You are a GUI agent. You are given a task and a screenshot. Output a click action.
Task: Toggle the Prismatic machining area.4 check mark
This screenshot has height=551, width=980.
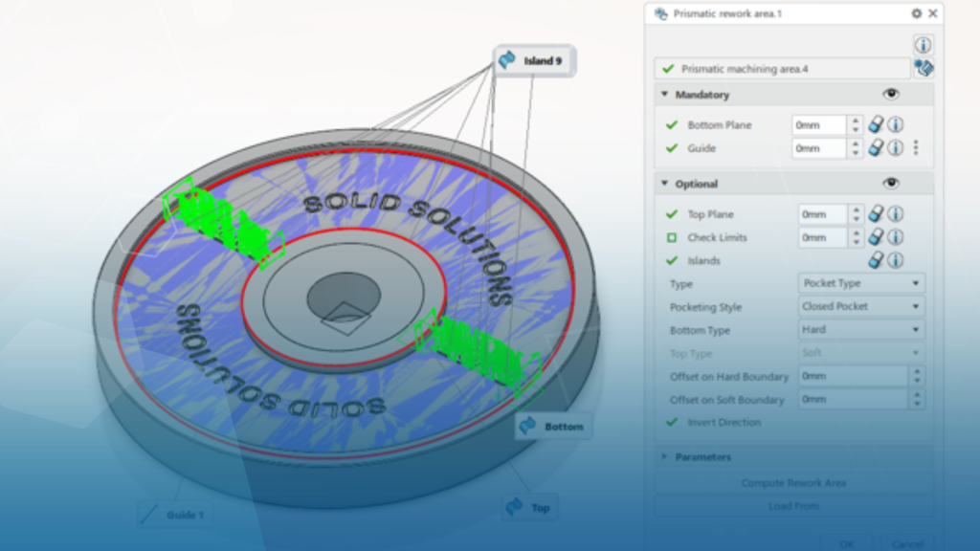668,69
